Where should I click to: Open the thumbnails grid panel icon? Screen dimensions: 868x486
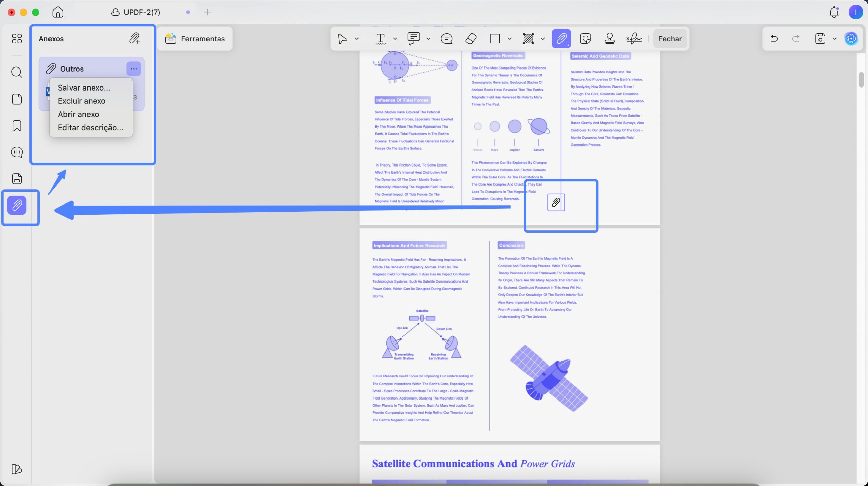pos(17,39)
